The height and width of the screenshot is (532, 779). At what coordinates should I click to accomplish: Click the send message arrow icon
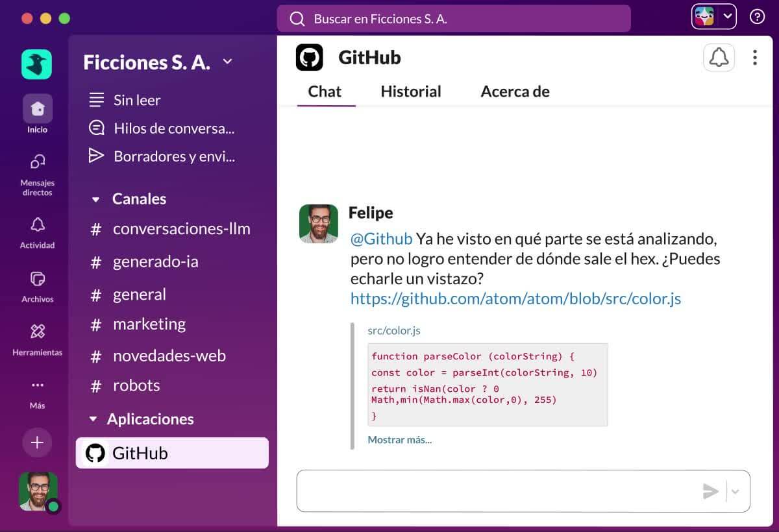[x=711, y=491]
